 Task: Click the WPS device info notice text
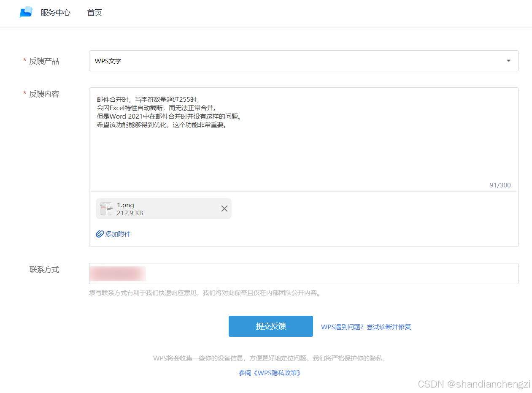click(x=270, y=358)
